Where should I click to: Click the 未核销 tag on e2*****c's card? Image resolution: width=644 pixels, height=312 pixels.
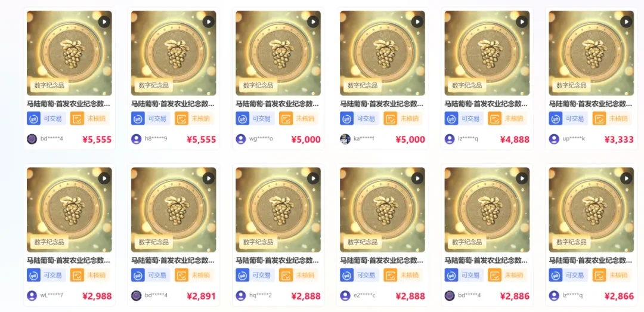[x=410, y=275]
